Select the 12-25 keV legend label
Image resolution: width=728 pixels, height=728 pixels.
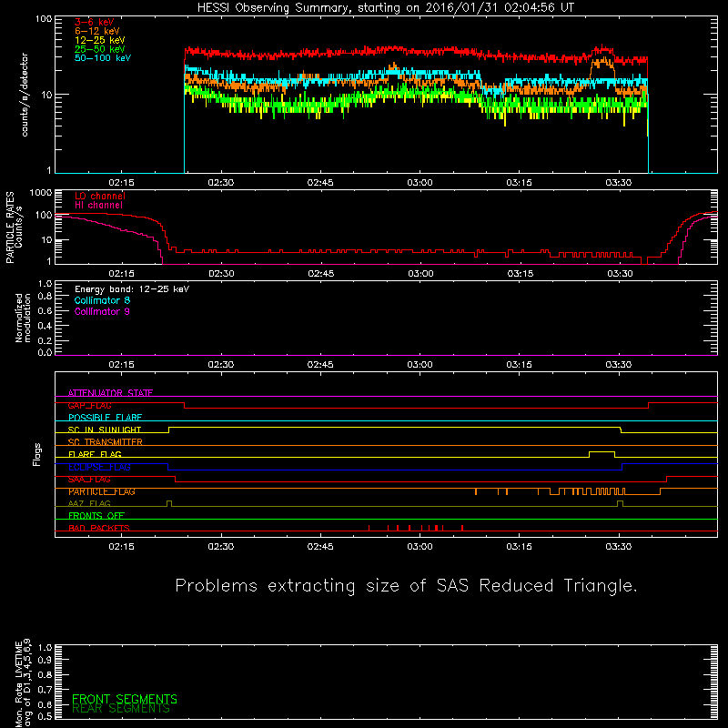coord(100,40)
